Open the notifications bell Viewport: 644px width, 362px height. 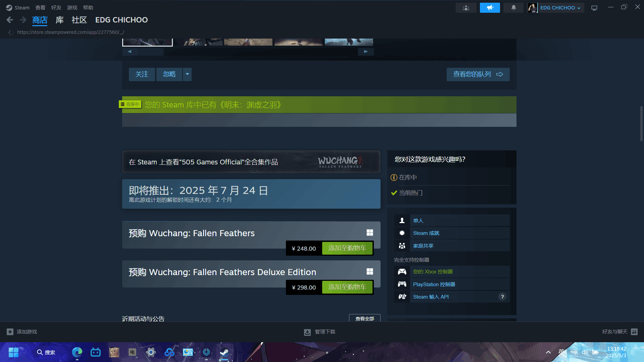(513, 8)
